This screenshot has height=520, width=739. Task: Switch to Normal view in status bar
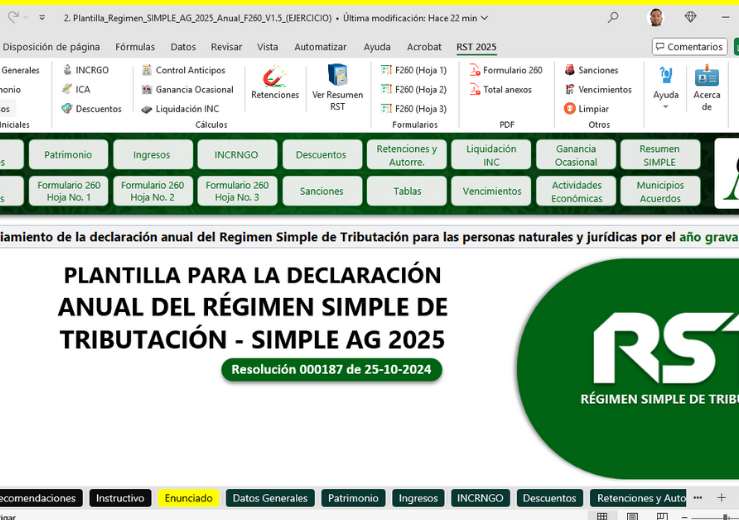point(602,516)
